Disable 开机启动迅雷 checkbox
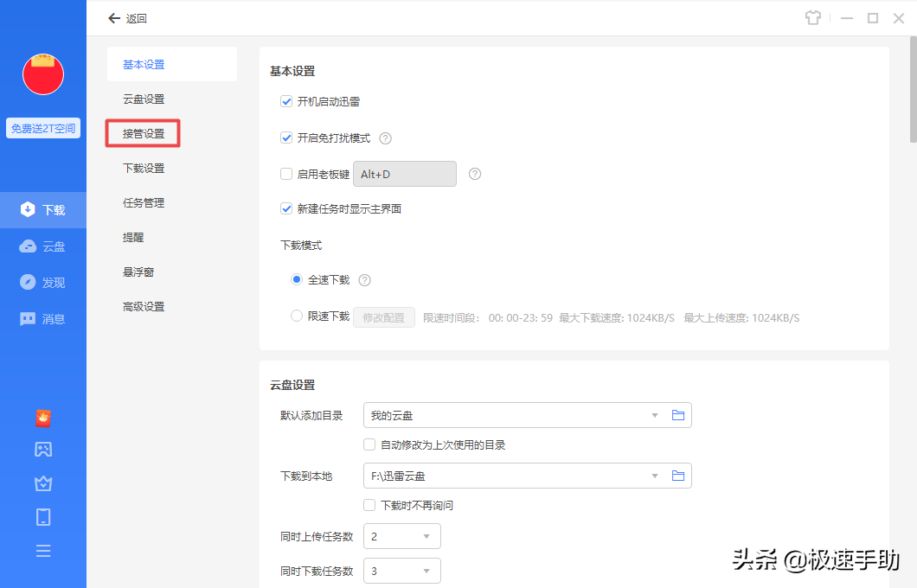 pyautogui.click(x=286, y=101)
